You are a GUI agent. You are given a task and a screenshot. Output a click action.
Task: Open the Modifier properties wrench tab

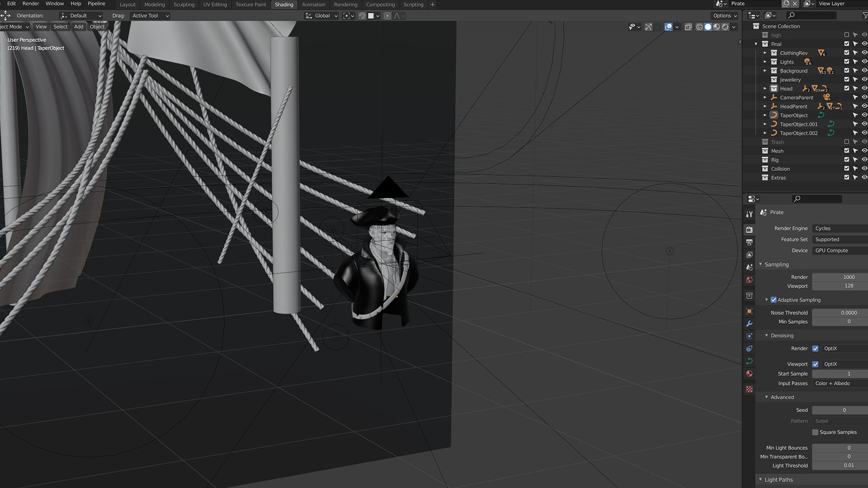point(749,324)
